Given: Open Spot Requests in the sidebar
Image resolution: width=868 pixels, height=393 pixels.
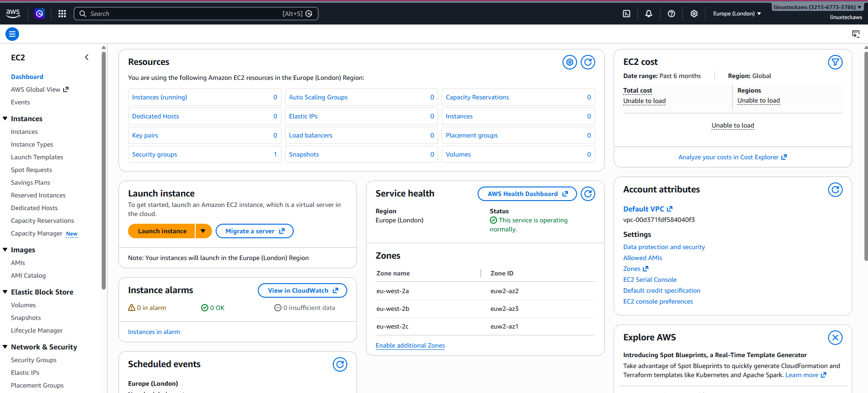Looking at the screenshot, I should (31, 170).
